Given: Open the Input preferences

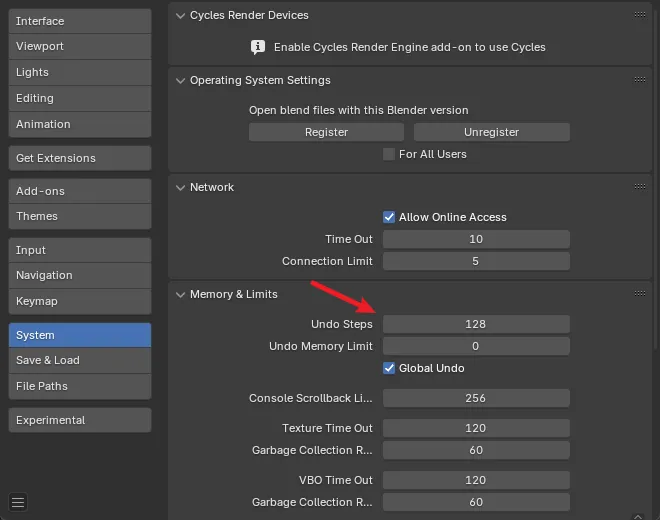Looking at the screenshot, I should pos(80,250).
